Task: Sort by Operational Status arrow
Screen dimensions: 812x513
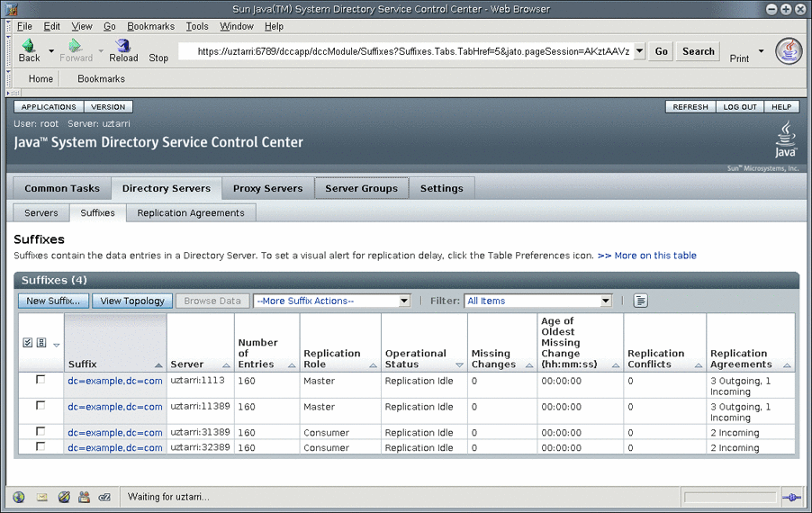Action: (x=459, y=365)
